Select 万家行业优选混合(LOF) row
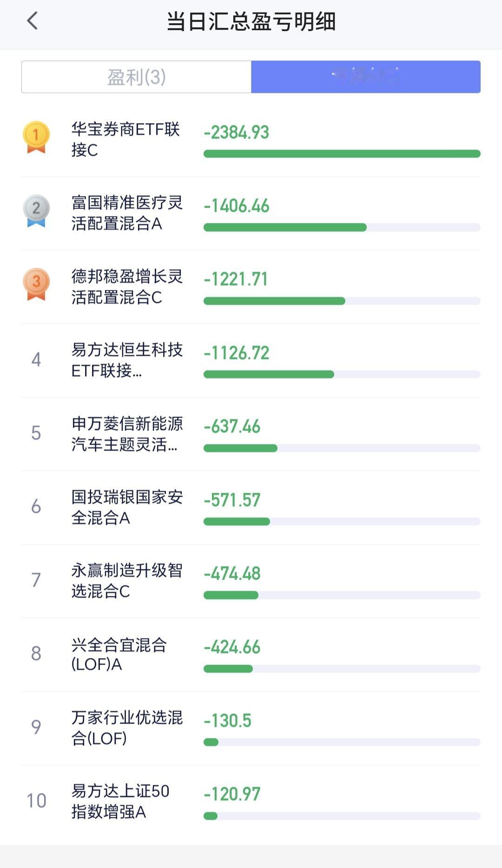This screenshot has width=502, height=868. pyautogui.click(x=251, y=728)
